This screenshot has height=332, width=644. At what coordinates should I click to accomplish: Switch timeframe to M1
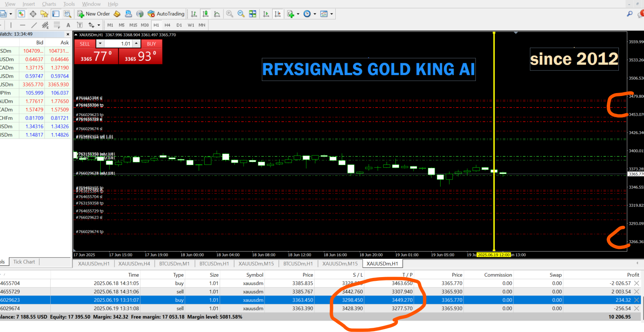(110, 25)
